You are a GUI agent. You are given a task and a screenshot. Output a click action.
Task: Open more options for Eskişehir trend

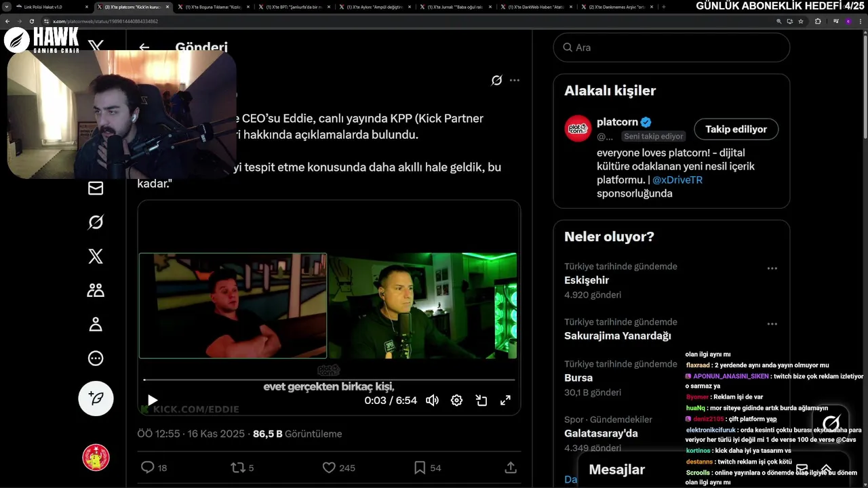click(772, 268)
